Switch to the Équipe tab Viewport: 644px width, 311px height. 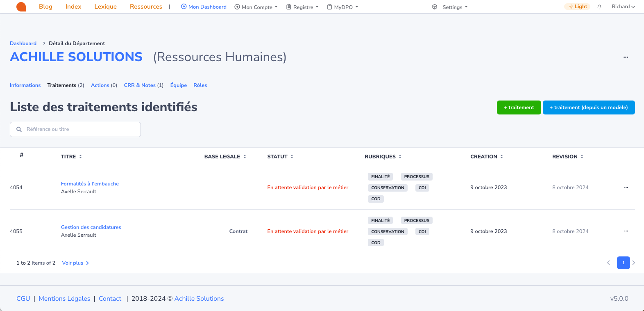[x=178, y=85]
